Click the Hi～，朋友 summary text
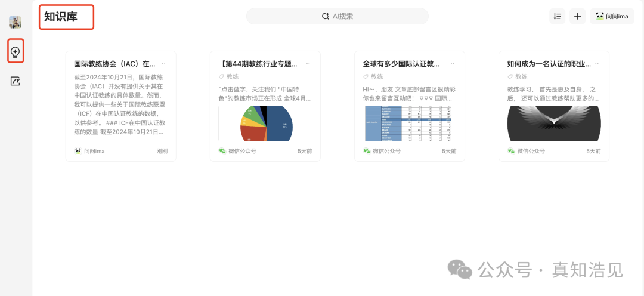 point(409,94)
